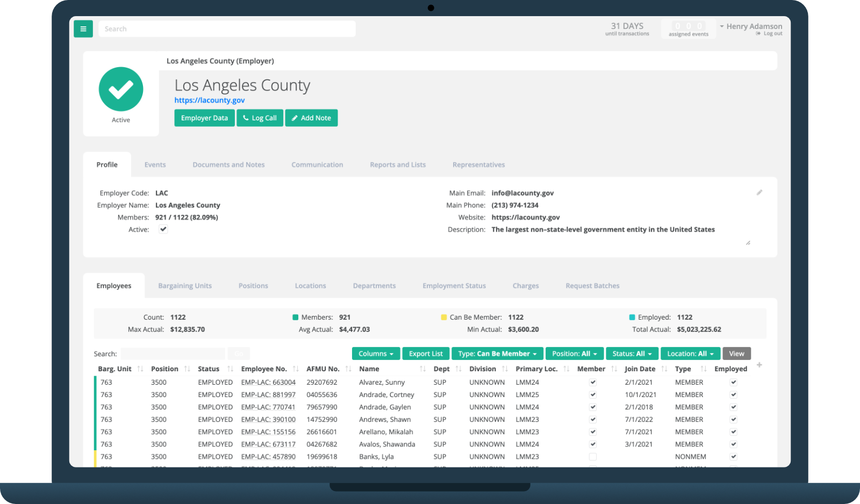The image size is (860, 504).
Task: Open Location: All filter dropdown
Action: (690, 354)
